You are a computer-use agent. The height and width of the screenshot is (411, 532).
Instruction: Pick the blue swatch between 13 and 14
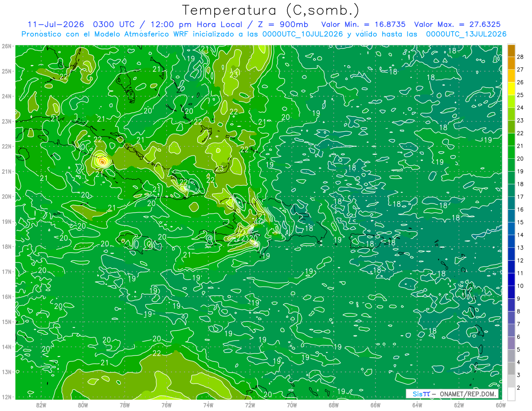pyautogui.click(x=511, y=242)
